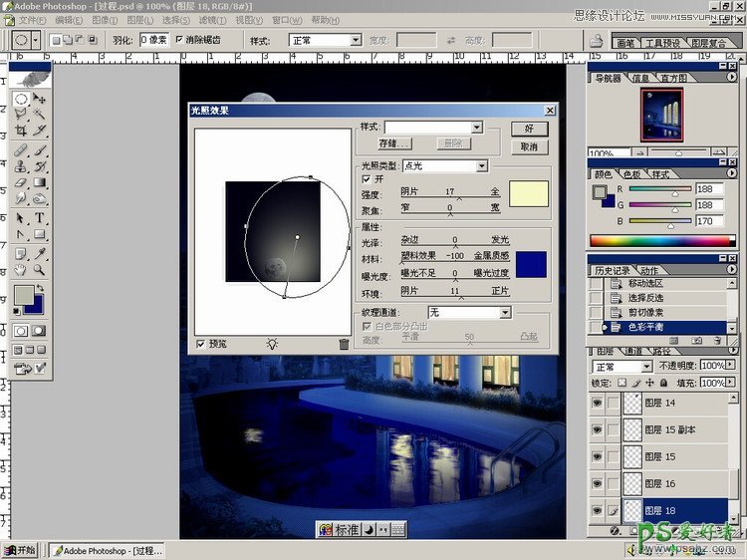Screen dimensions: 747x560
Task: Select the Hand tool
Action: 21,269
